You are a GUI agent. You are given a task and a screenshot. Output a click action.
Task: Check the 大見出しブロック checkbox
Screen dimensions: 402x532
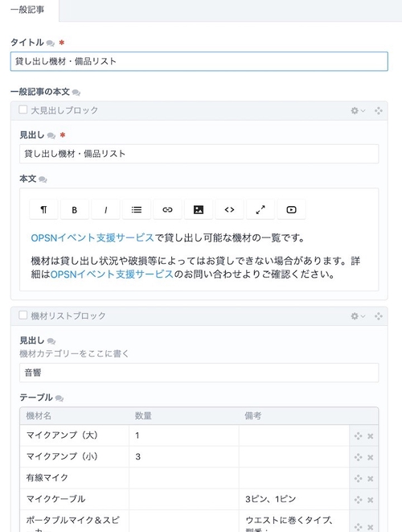(23, 109)
